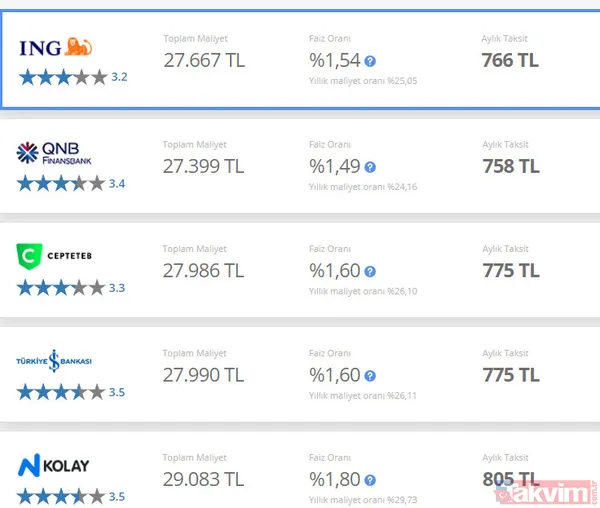Click help icon next to %1,54 rate

370,61
